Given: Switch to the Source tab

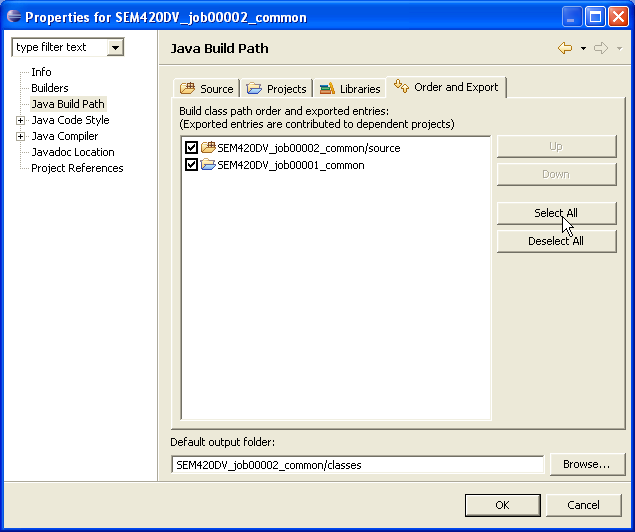Looking at the screenshot, I should click(x=207, y=89).
